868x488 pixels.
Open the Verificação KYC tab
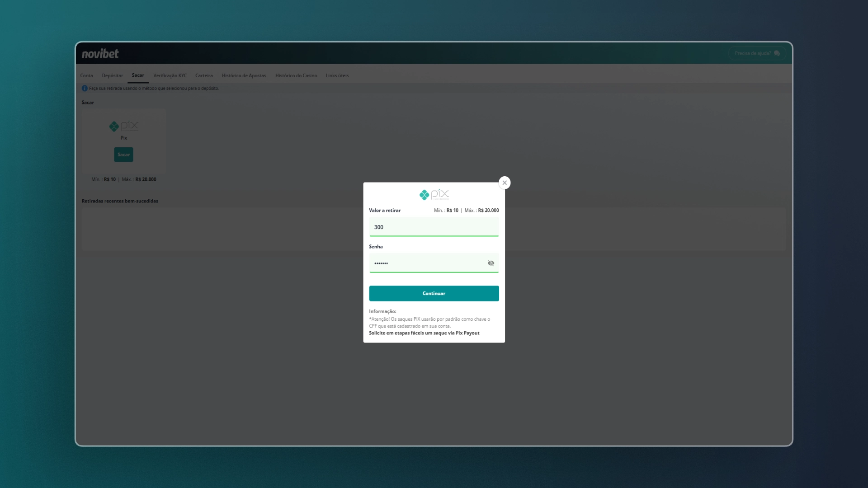[170, 75]
